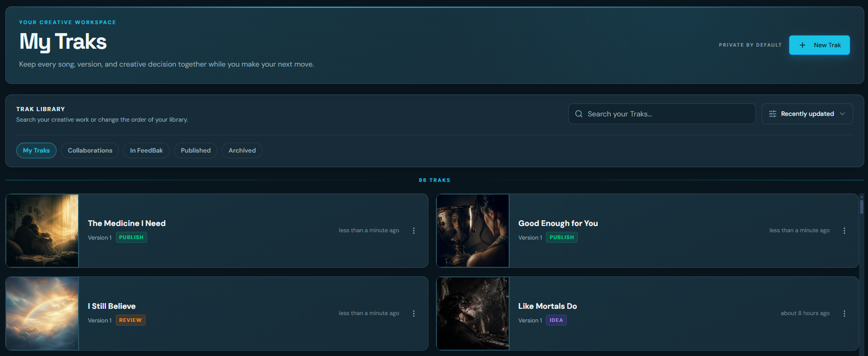Open The Medicine I Need title

click(x=127, y=223)
